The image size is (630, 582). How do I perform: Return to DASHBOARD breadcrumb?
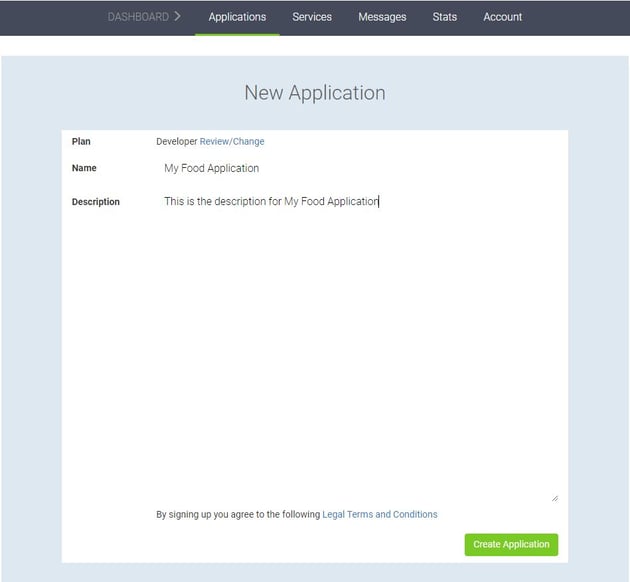138,17
